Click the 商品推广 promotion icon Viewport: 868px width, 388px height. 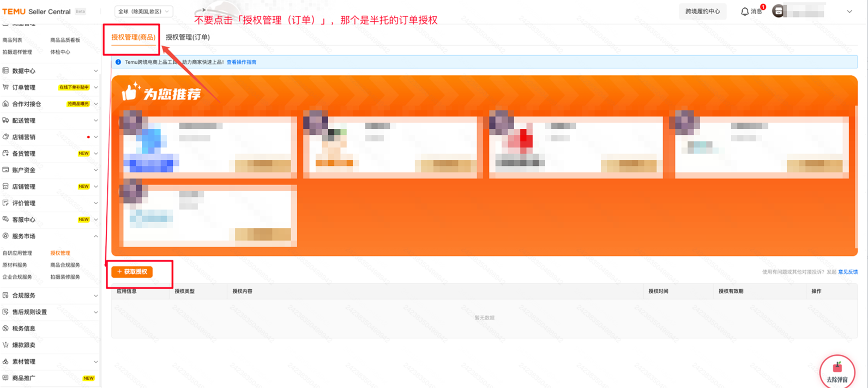pos(5,378)
